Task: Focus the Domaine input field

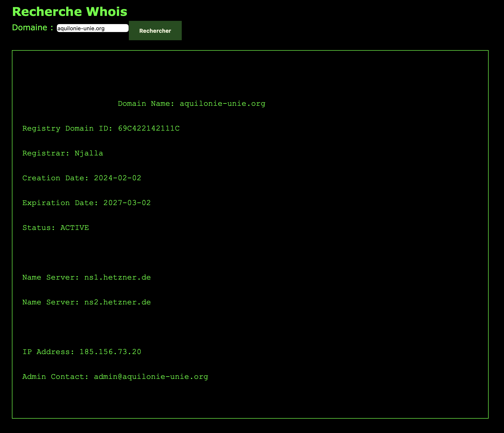Action: 92,28
